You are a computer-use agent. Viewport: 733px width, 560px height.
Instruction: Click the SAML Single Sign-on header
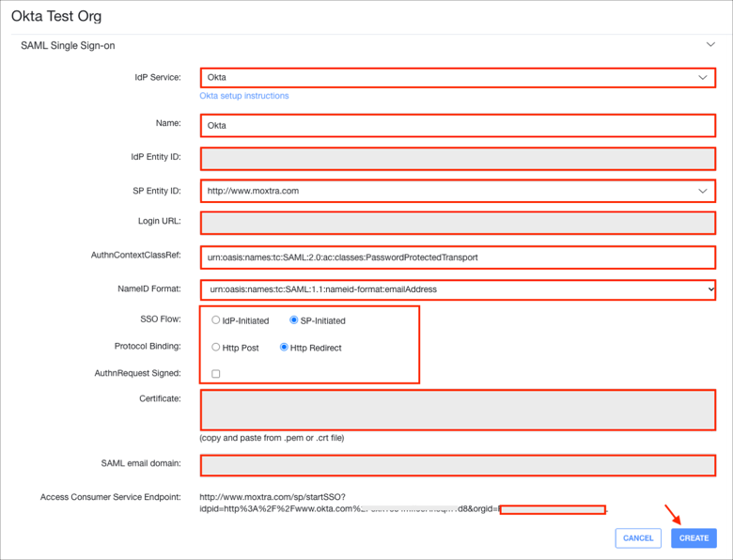click(68, 45)
